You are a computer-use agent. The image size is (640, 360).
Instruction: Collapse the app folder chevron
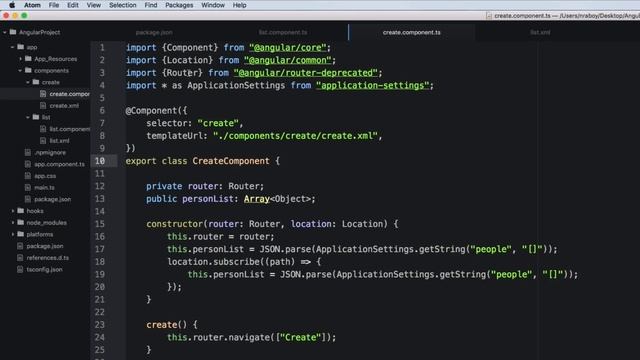click(12, 47)
